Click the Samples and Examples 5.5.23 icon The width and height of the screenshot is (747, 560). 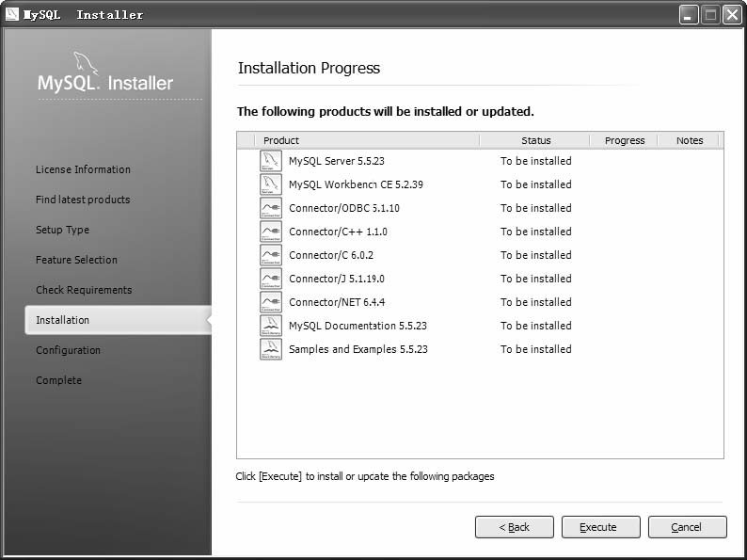271,349
